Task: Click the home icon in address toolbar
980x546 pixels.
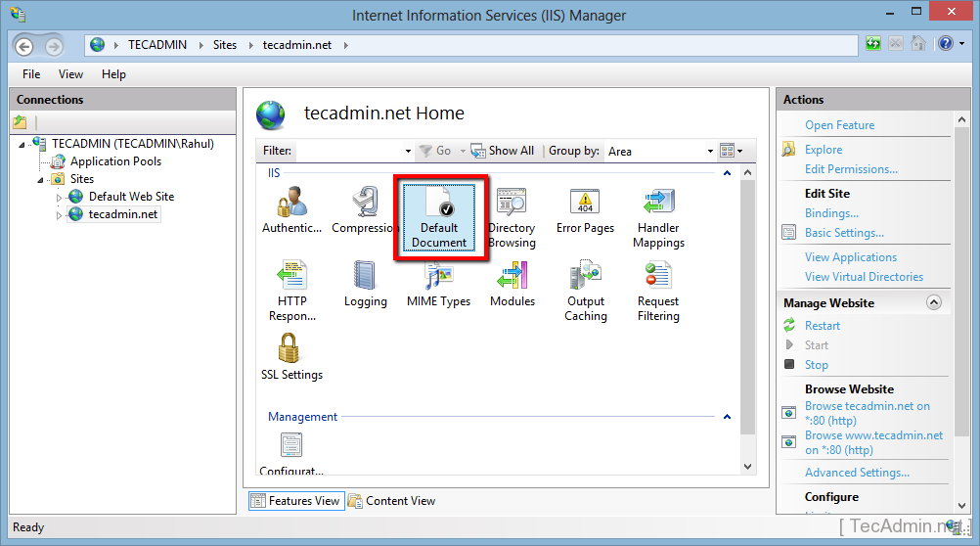Action: tap(917, 43)
